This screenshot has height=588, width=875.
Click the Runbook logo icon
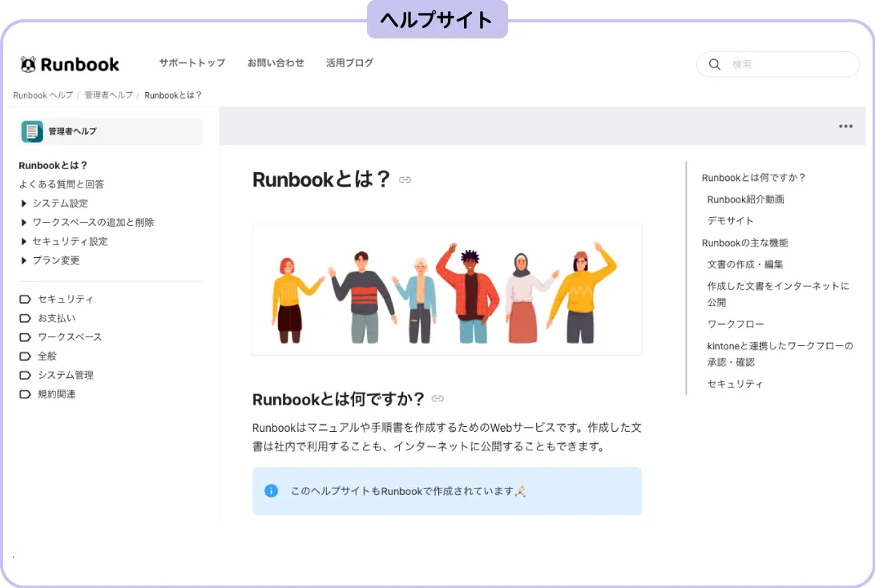click(27, 64)
